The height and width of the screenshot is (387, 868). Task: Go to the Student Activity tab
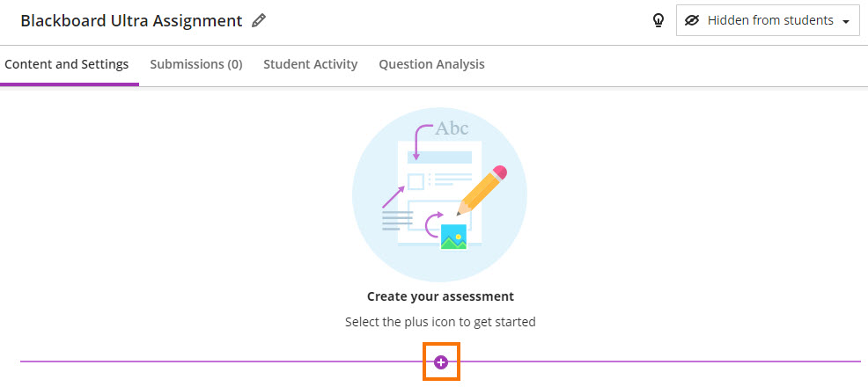pyautogui.click(x=310, y=64)
